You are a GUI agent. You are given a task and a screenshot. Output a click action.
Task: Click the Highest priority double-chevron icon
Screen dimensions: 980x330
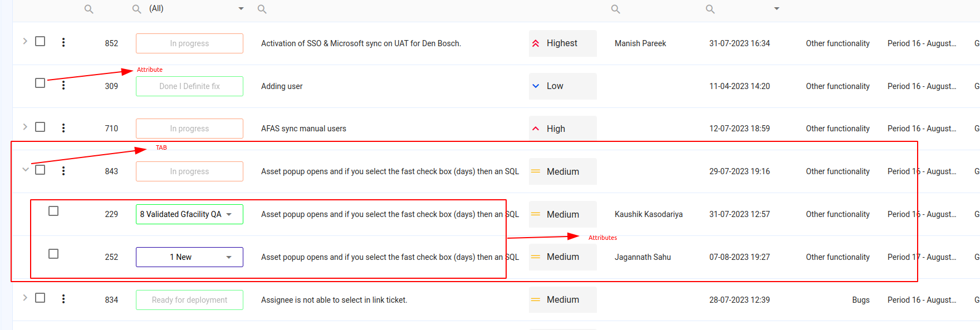pyautogui.click(x=536, y=43)
